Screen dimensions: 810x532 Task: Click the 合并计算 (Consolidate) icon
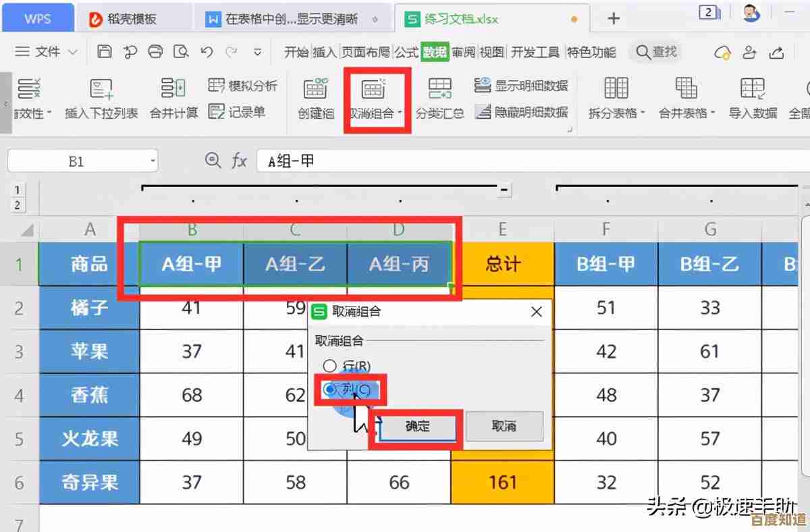[173, 90]
